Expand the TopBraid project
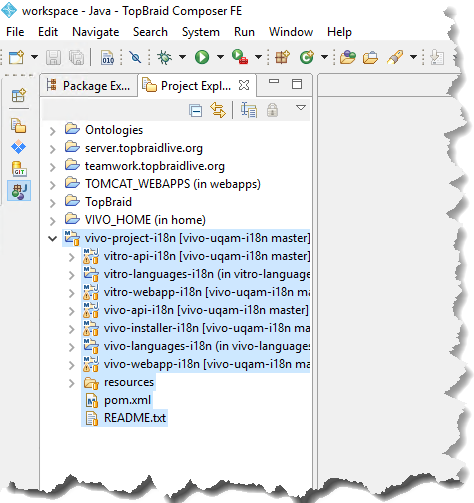Viewport: 474px width, 503px height. tap(52, 203)
